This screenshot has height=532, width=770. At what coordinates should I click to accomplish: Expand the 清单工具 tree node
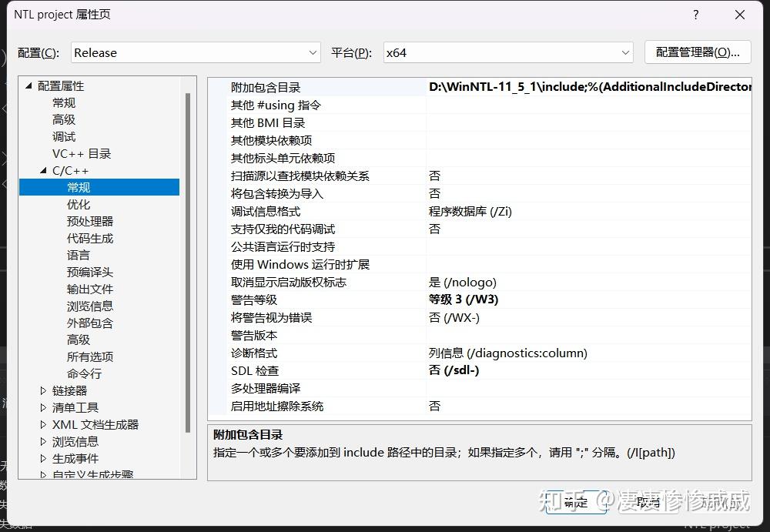click(x=42, y=407)
